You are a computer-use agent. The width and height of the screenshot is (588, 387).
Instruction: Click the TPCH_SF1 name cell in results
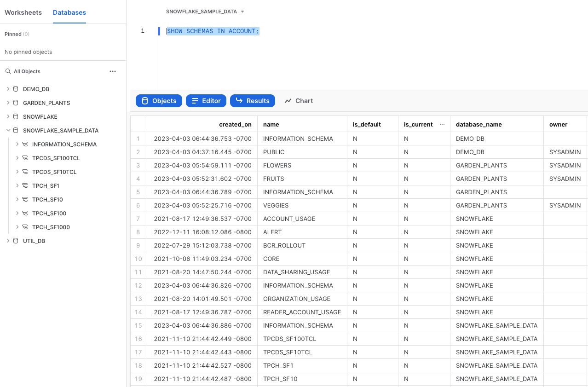[x=302, y=365]
